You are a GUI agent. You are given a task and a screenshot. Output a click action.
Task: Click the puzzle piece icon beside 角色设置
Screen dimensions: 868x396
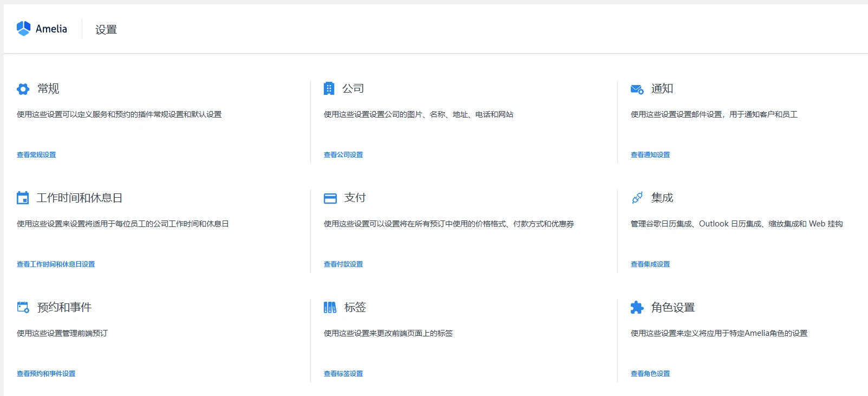[x=637, y=308]
